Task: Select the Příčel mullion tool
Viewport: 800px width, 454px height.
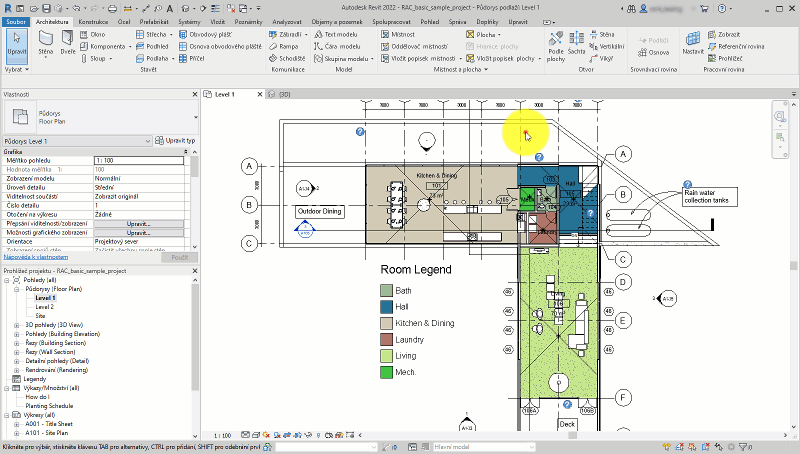Action: tap(192, 59)
